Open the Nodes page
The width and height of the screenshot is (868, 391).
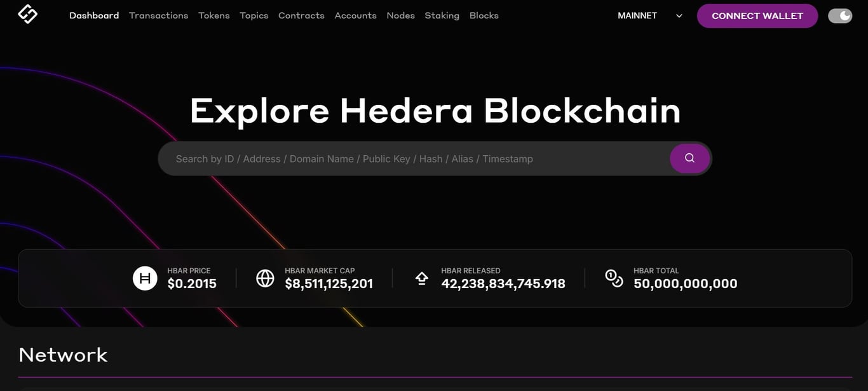pyautogui.click(x=400, y=15)
